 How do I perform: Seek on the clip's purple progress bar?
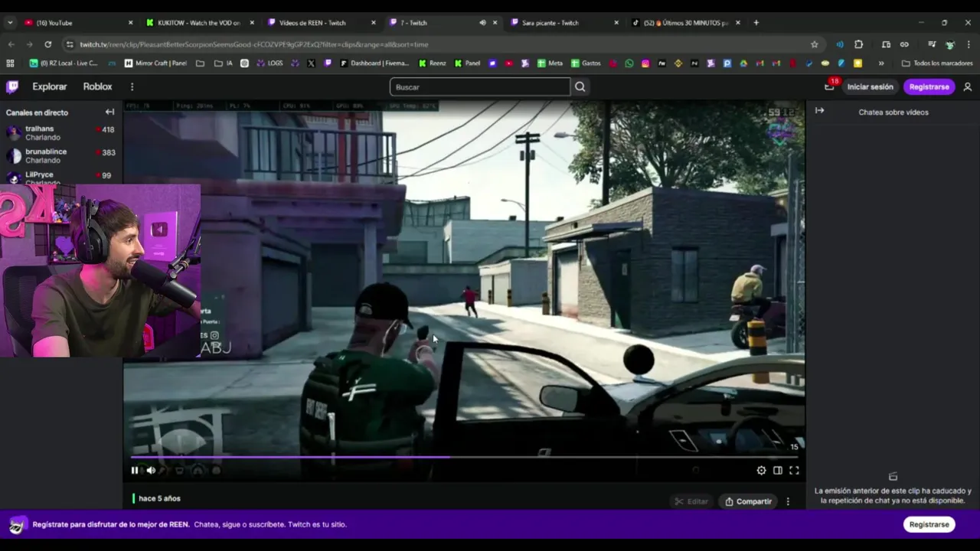tap(464, 458)
